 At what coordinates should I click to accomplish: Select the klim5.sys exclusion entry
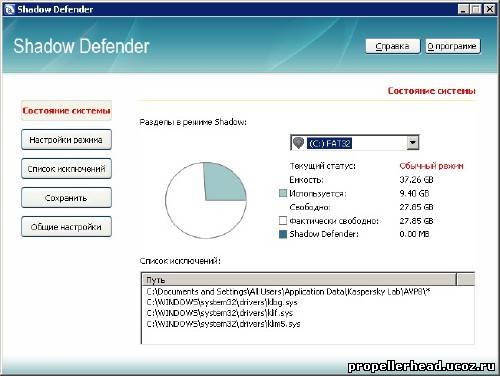[x=223, y=324]
